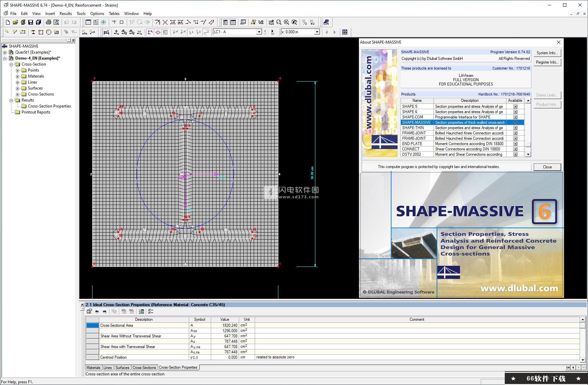Select the new I-section tool icon
This screenshot has height=385, width=588.
(33, 32)
